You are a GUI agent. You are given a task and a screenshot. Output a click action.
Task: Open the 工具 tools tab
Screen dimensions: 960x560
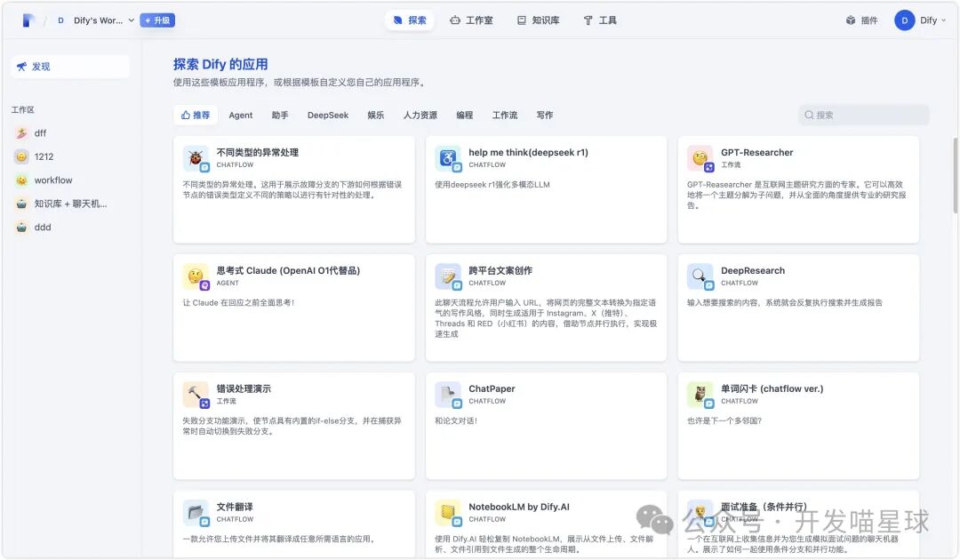pos(600,20)
